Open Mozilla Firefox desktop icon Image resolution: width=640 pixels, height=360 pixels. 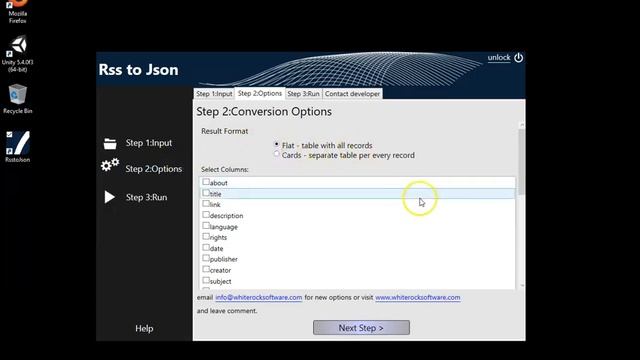point(18,11)
